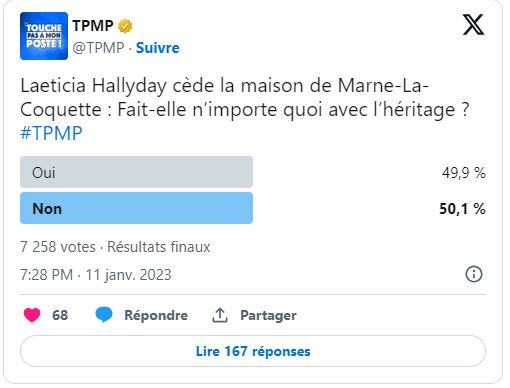Like the tweet with heart icon
The height and width of the screenshot is (388, 510).
(32, 315)
